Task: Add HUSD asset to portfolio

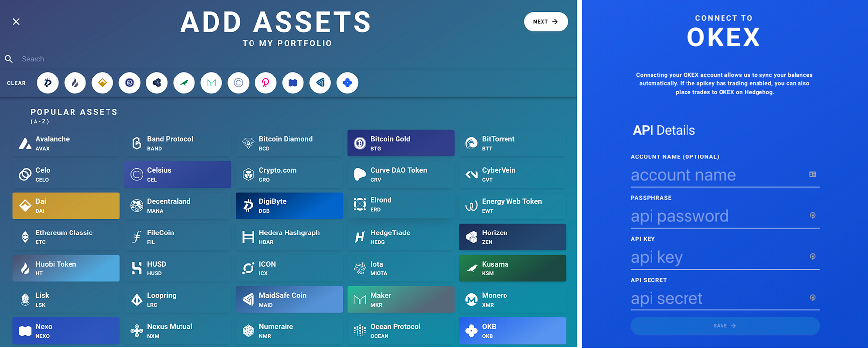Action: click(178, 268)
